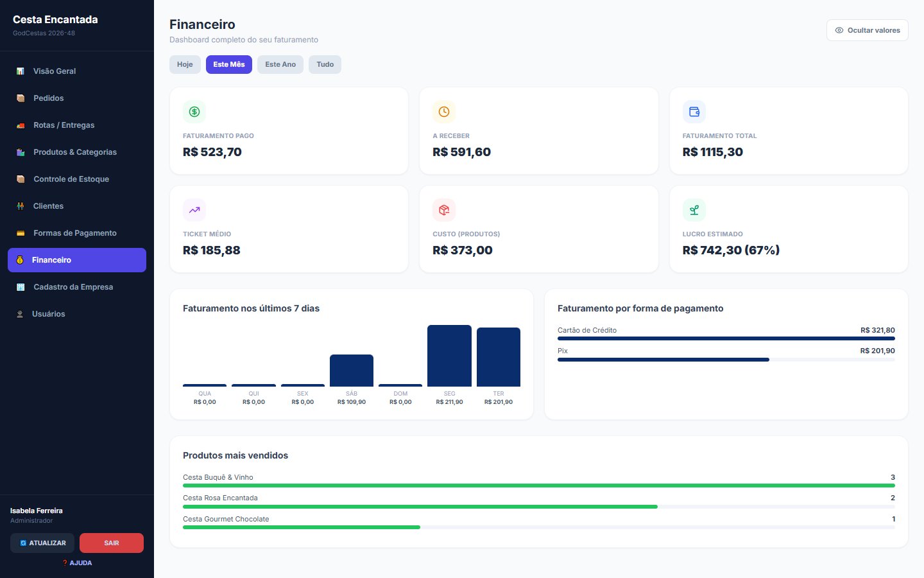The width and height of the screenshot is (924, 578).
Task: Click the R$ 109,90 label under SÁB
Action: (352, 402)
